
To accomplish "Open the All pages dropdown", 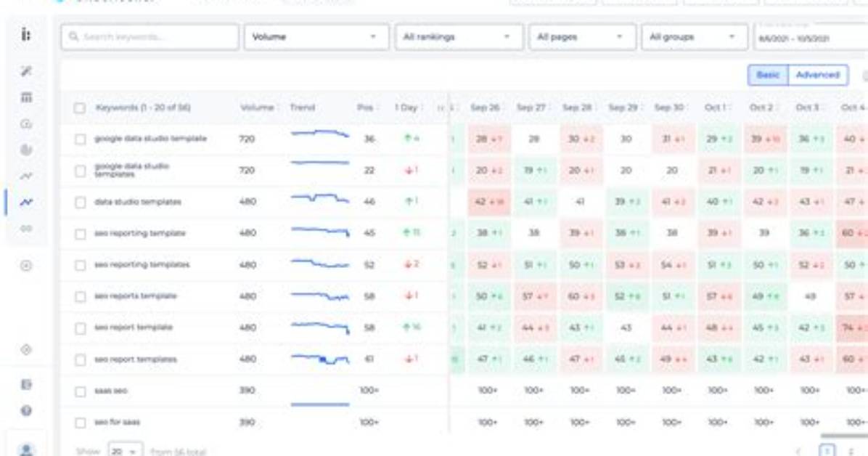I will point(582,37).
